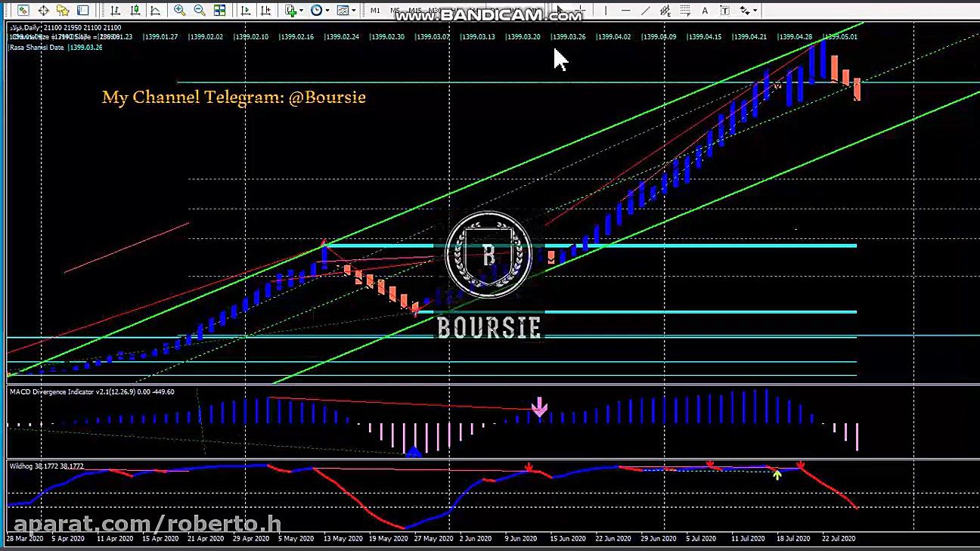Click the periods clock icon

(316, 11)
